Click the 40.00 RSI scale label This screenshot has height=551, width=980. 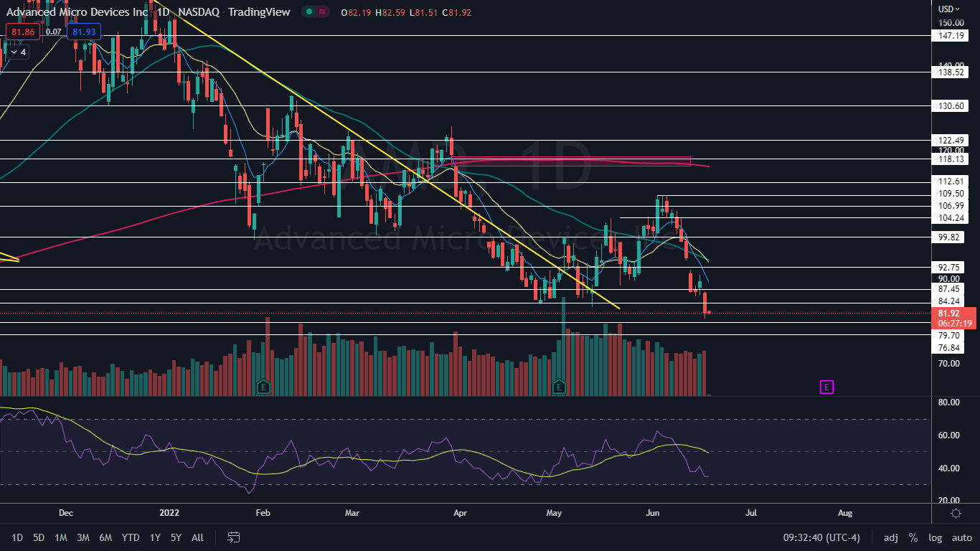(x=949, y=468)
